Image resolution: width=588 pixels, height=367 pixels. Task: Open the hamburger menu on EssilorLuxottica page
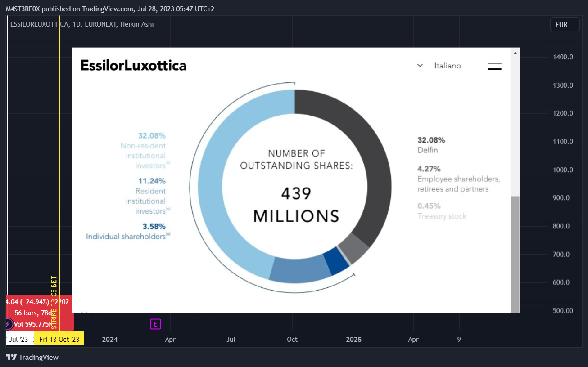[x=494, y=66]
